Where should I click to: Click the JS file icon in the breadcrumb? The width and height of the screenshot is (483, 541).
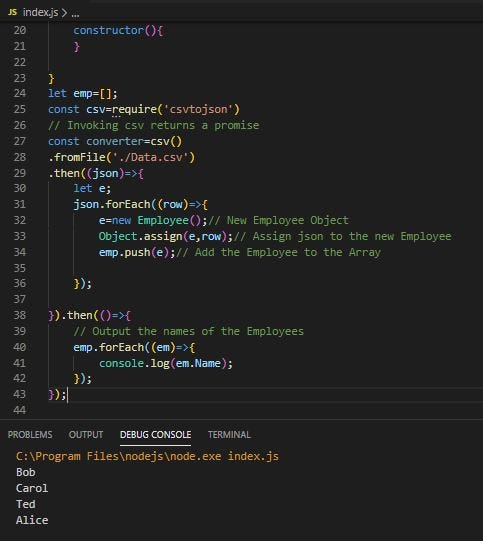pyautogui.click(x=12, y=12)
